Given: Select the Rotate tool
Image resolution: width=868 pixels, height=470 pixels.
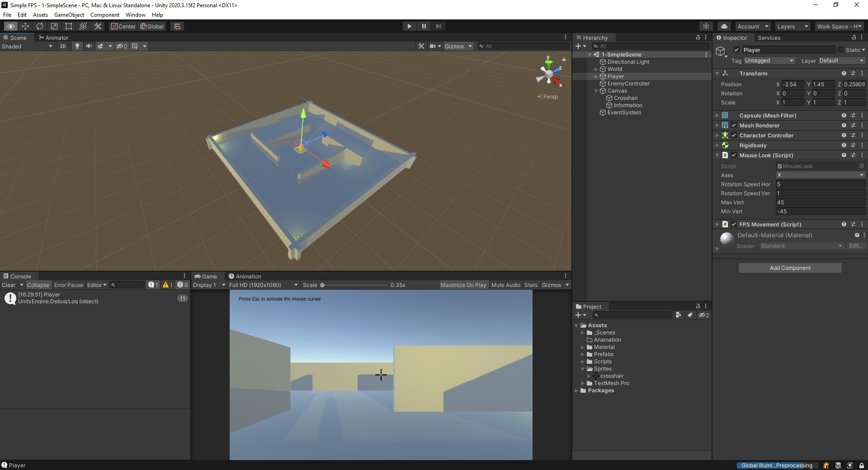Looking at the screenshot, I should [x=40, y=26].
